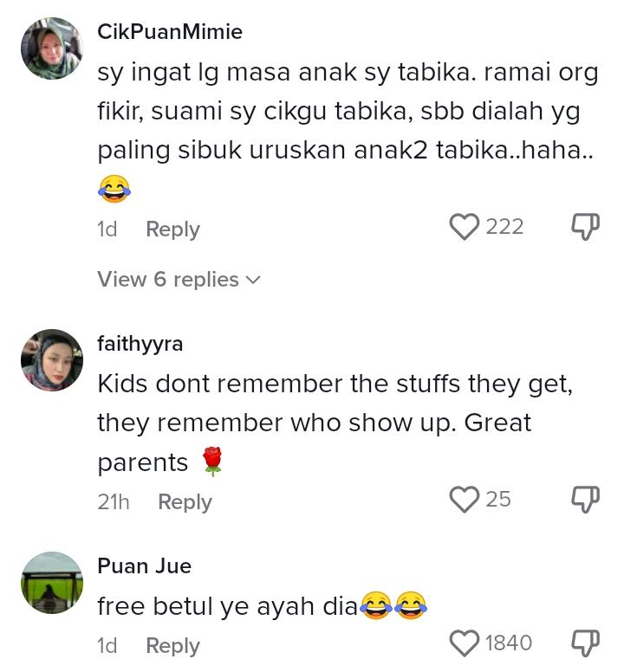Click the 222 like count
This screenshot has height=672, width=624.
point(504,227)
